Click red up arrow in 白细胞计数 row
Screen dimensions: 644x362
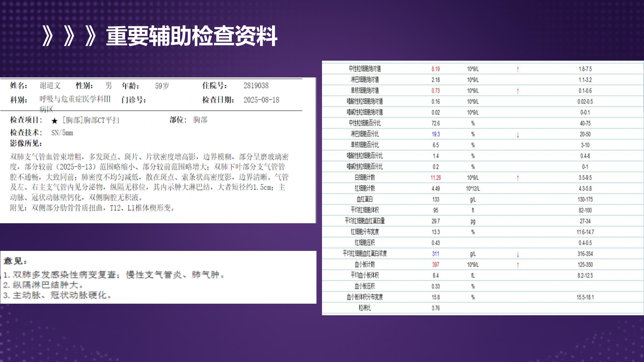click(x=518, y=178)
